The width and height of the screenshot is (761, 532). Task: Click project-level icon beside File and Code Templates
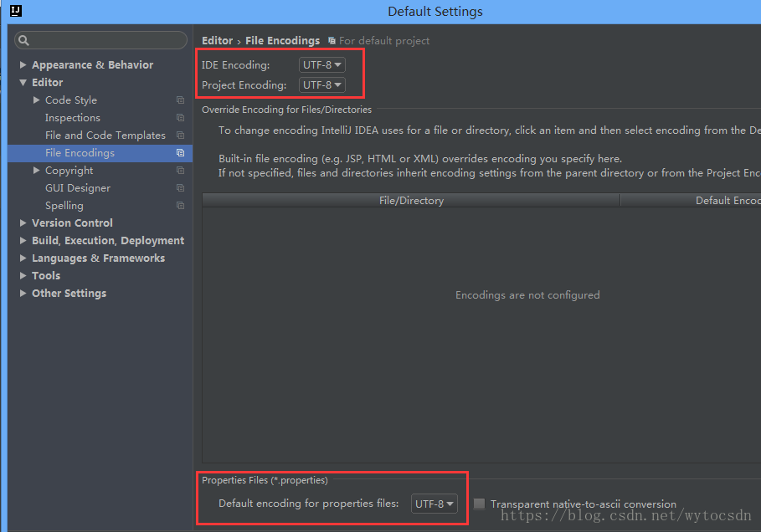pos(180,136)
